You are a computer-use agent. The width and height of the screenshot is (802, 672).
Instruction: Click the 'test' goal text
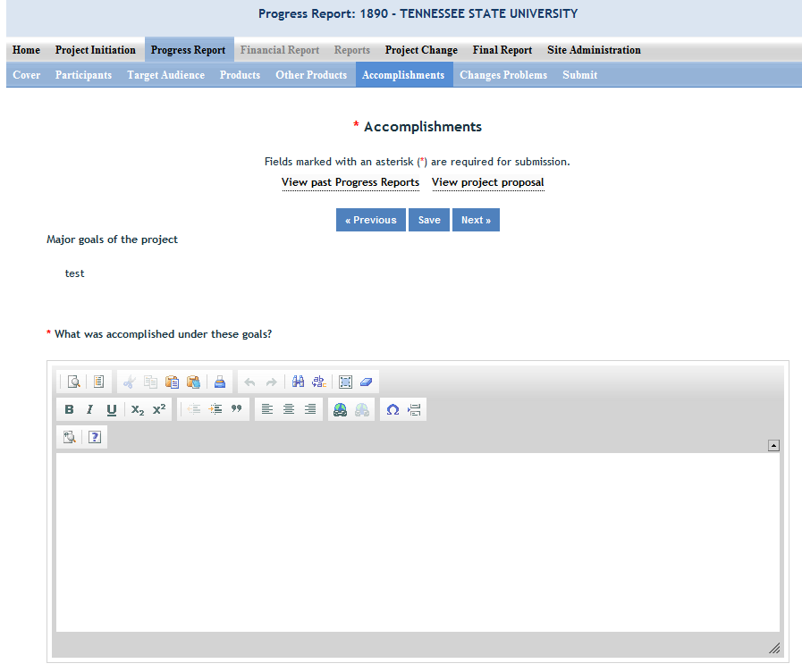[x=75, y=273]
